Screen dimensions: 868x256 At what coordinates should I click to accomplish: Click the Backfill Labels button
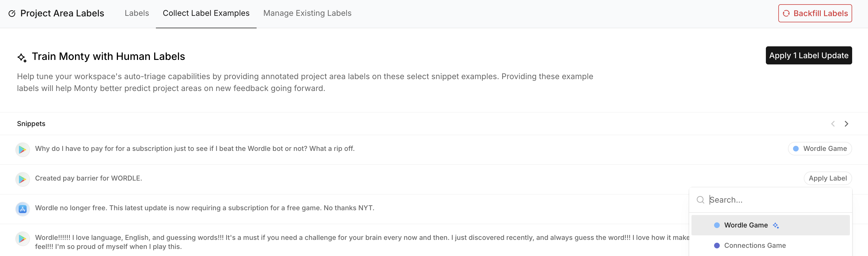(x=815, y=14)
